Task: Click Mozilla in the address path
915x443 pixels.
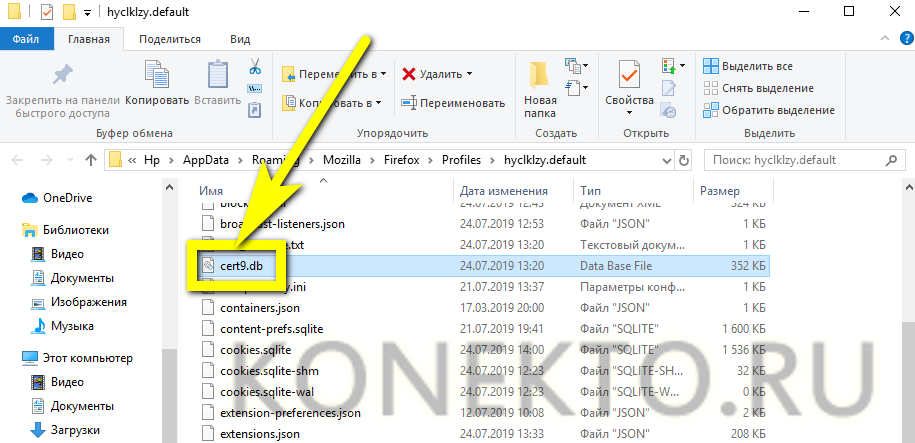Action: tap(343, 160)
